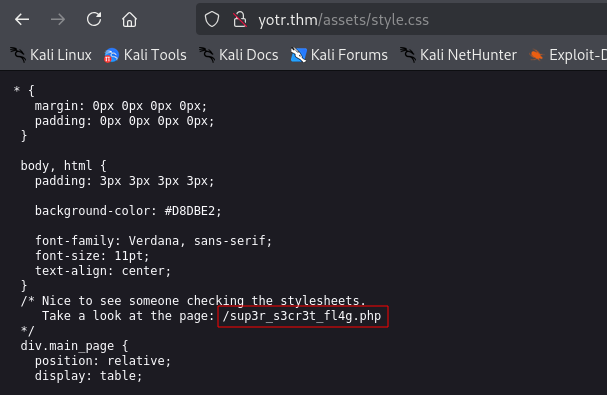Viewport: 607px width, 395px height.
Task: Open the Exploit-DB bookmark
Action: pos(568,55)
